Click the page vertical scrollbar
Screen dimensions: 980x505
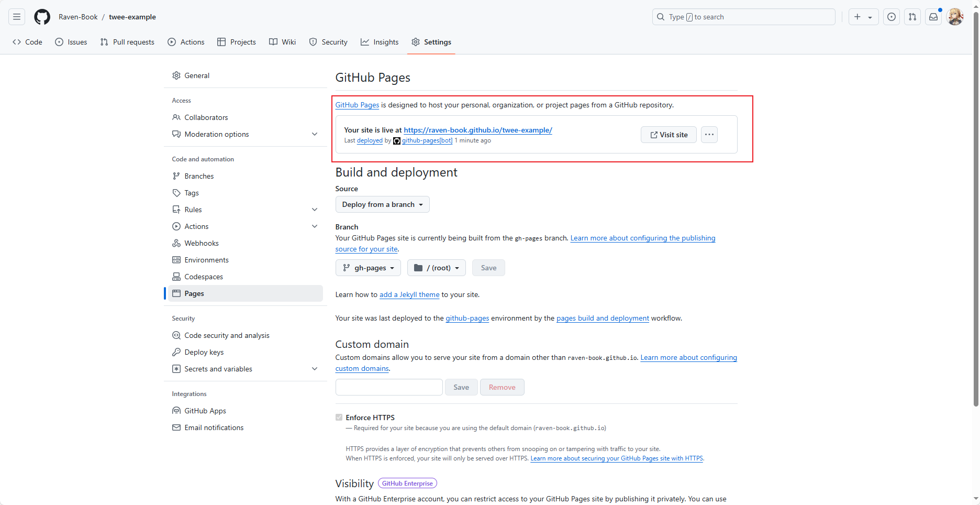976,210
